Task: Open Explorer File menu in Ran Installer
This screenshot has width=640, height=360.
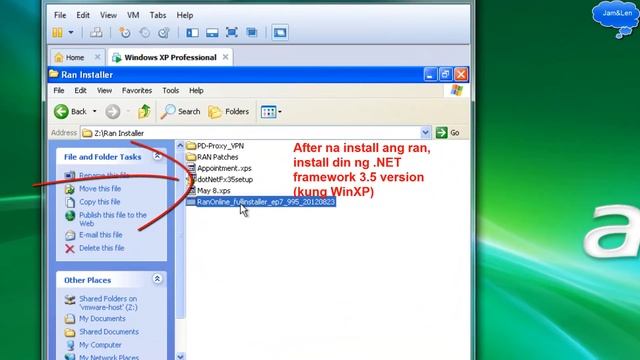Action: [x=59, y=91]
